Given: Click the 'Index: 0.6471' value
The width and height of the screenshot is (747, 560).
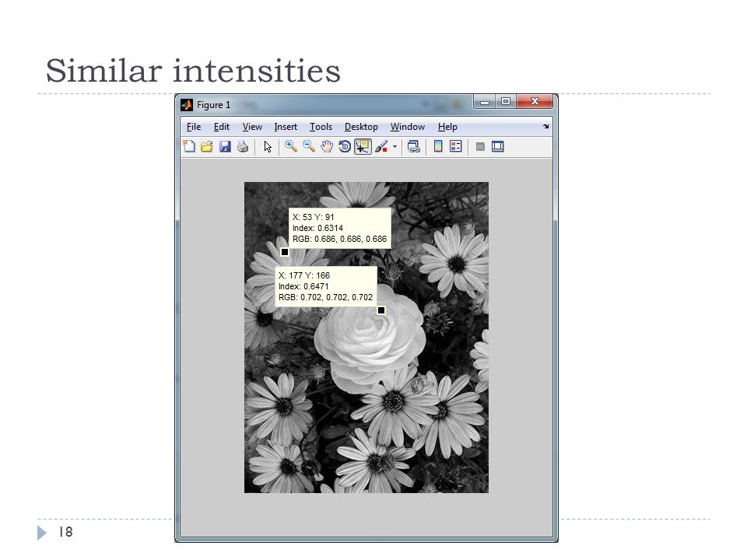Looking at the screenshot, I should 303,286.
